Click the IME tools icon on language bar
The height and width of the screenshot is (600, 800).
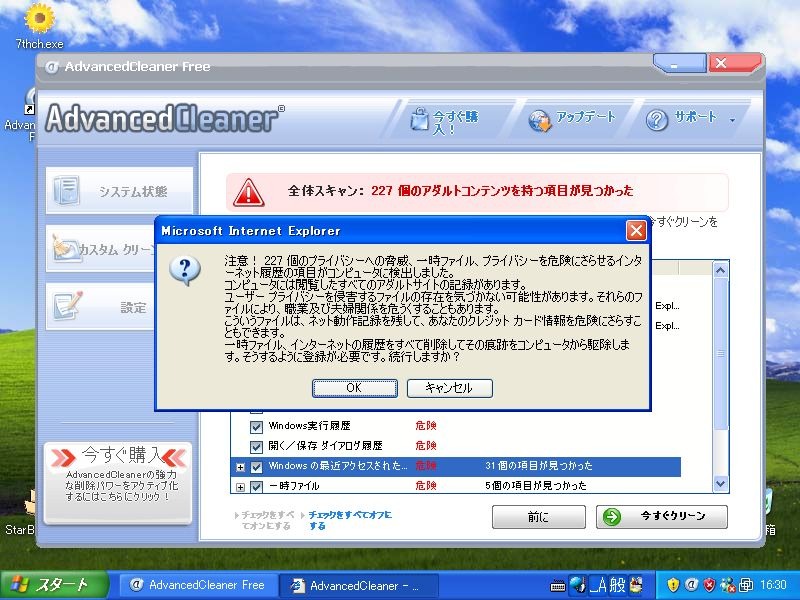(636, 585)
